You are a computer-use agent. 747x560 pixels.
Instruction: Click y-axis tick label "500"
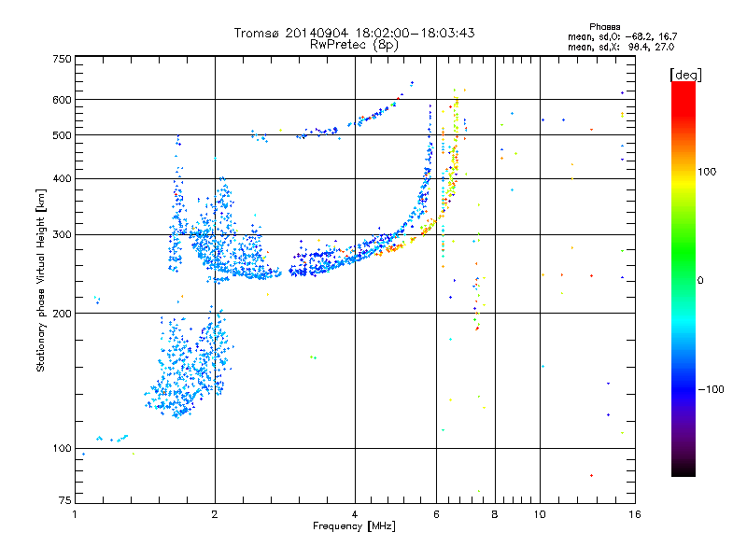[x=63, y=135]
